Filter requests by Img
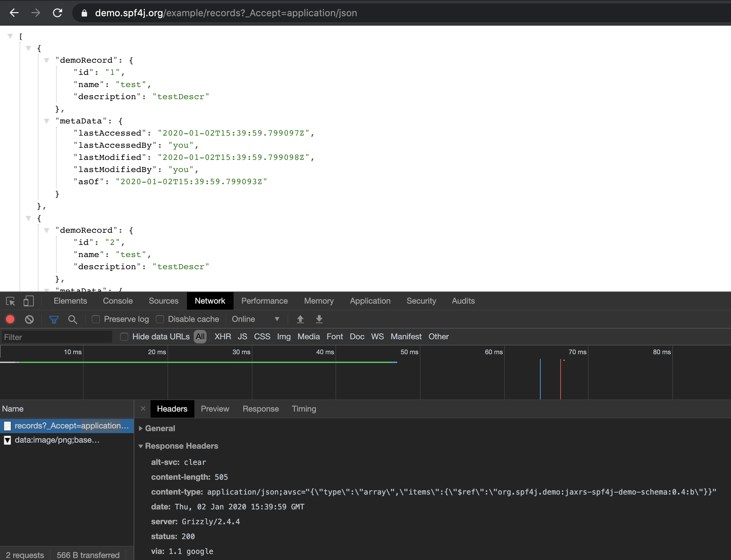Image resolution: width=731 pixels, height=560 pixels. (x=284, y=337)
